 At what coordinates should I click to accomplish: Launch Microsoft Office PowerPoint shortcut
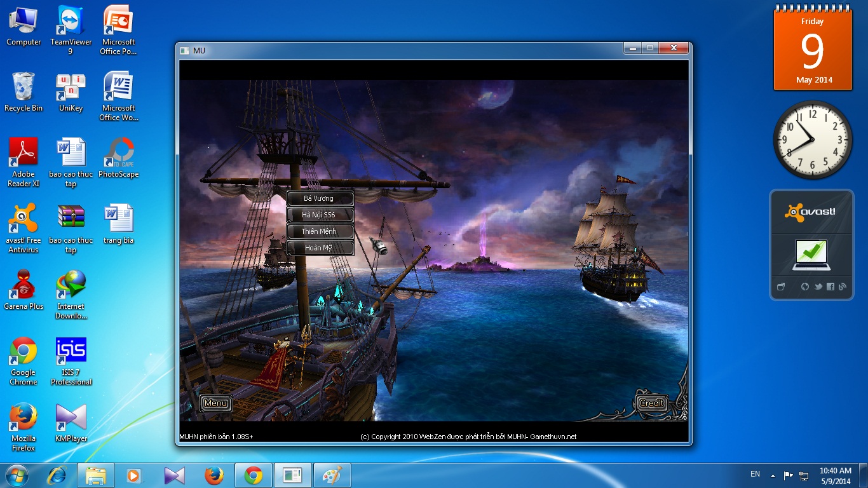coord(118,30)
